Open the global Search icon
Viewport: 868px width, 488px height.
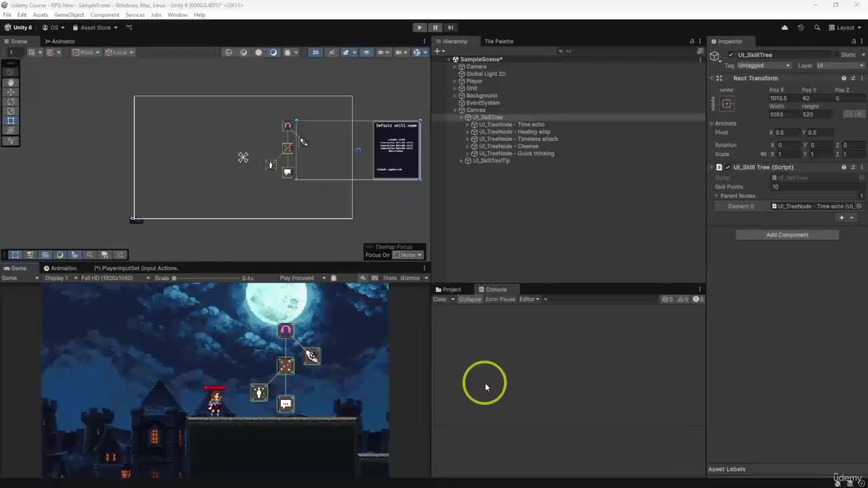(817, 28)
